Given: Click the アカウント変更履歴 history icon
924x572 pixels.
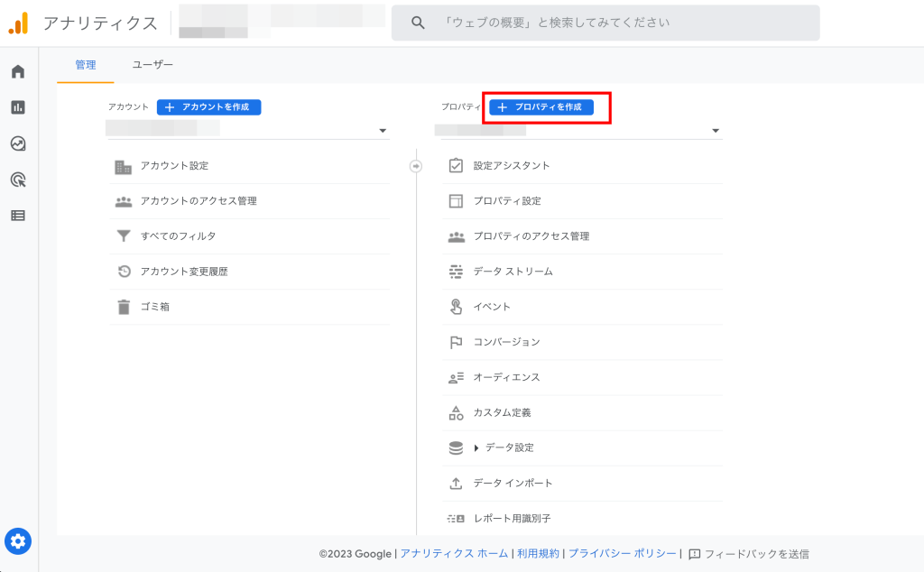Looking at the screenshot, I should click(123, 272).
